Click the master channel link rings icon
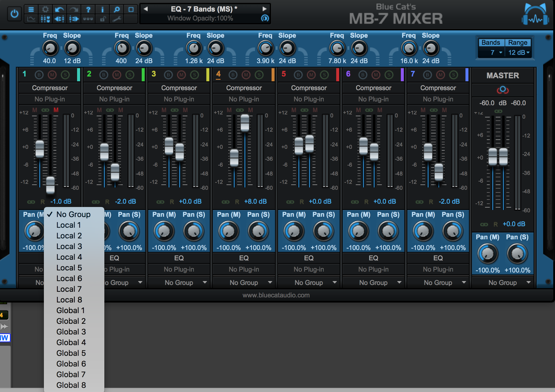The image size is (555, 392). pyautogui.click(x=503, y=90)
